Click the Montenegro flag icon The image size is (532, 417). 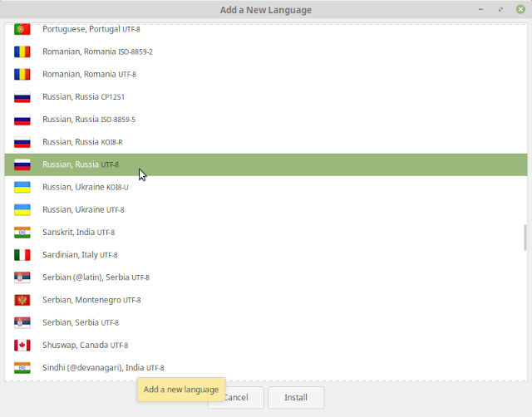pyautogui.click(x=22, y=300)
